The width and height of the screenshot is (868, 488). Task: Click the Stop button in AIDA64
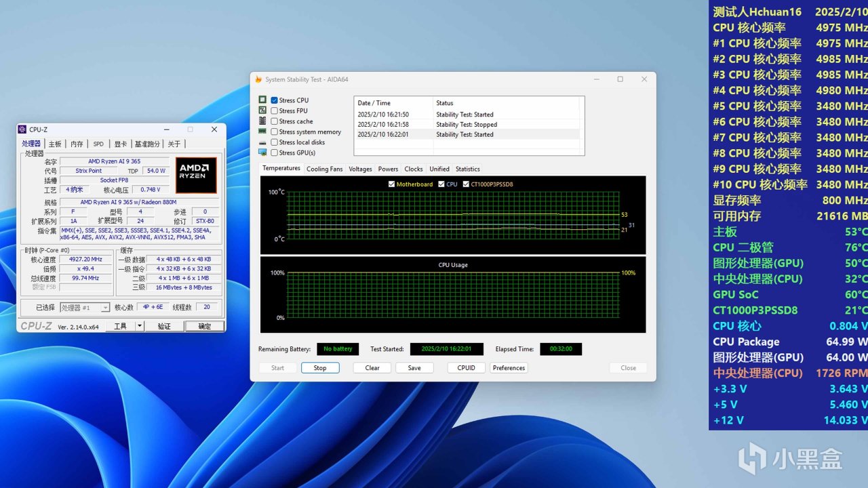(320, 368)
